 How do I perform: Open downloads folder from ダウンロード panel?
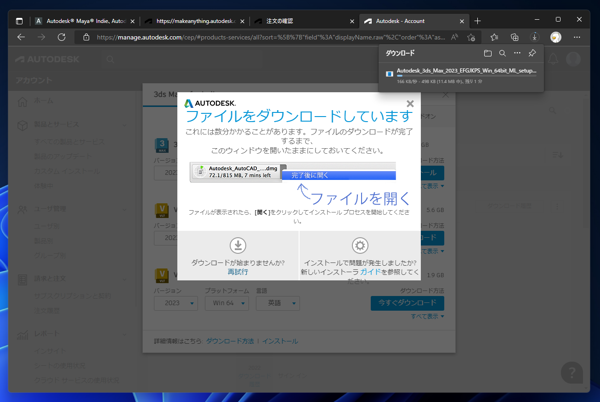[x=488, y=53]
